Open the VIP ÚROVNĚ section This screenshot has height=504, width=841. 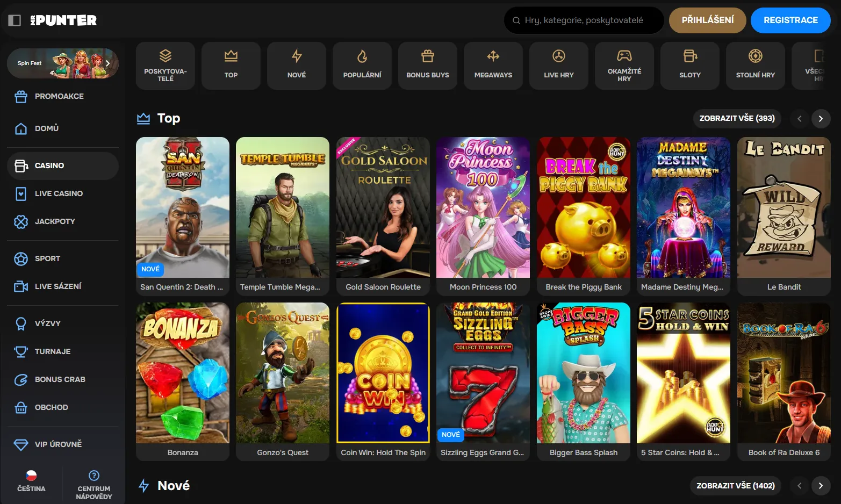click(x=57, y=444)
